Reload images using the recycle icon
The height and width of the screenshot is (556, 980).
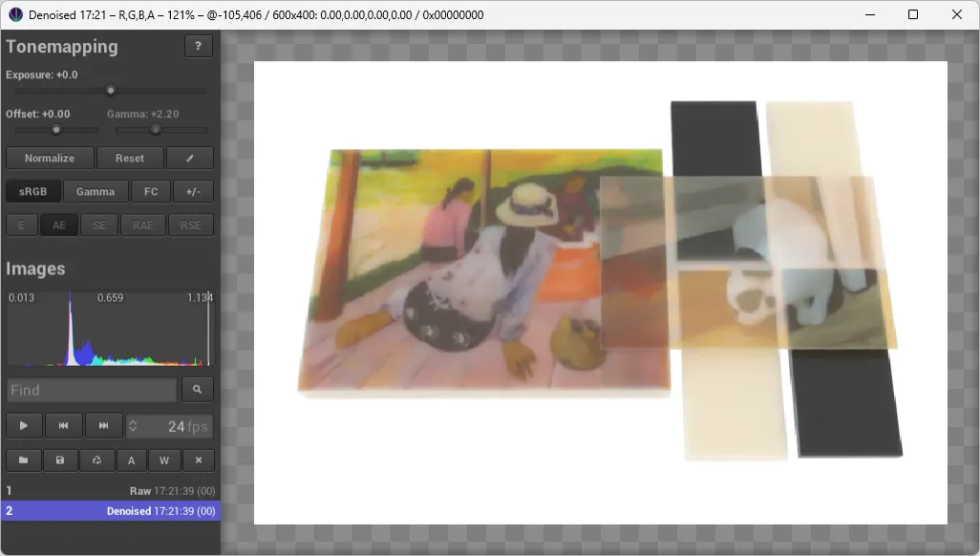tap(96, 460)
